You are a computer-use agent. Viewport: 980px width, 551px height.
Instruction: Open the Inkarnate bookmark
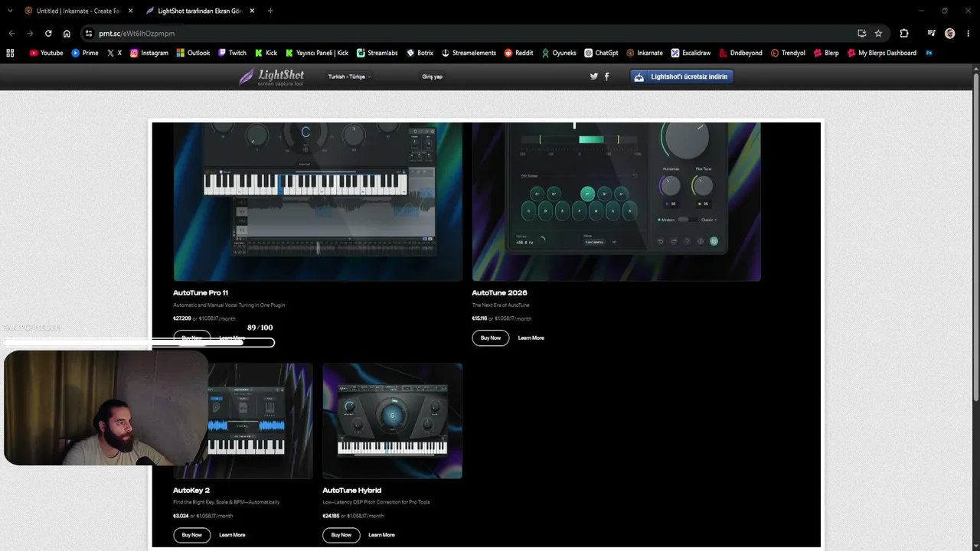[x=645, y=53]
